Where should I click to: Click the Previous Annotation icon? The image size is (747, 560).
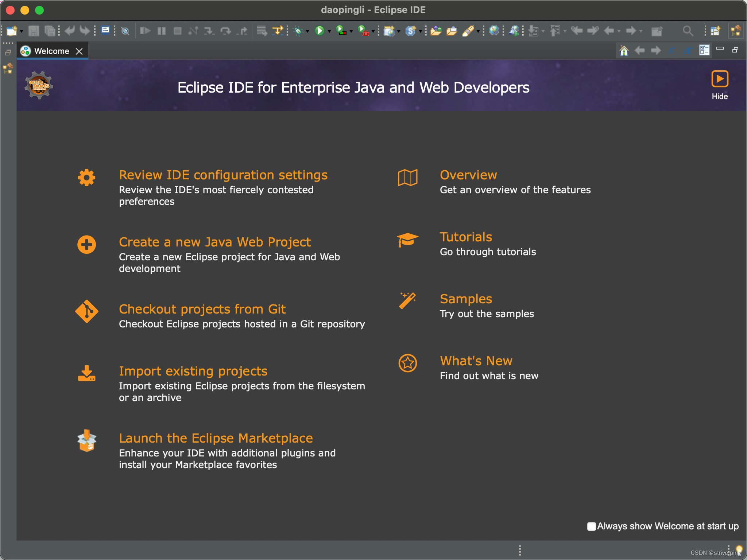coord(556,31)
